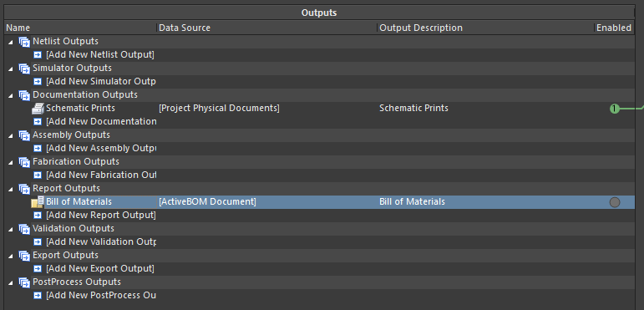Select the Netlist Outputs category label
Screen dimensions: 644x310
(x=65, y=42)
